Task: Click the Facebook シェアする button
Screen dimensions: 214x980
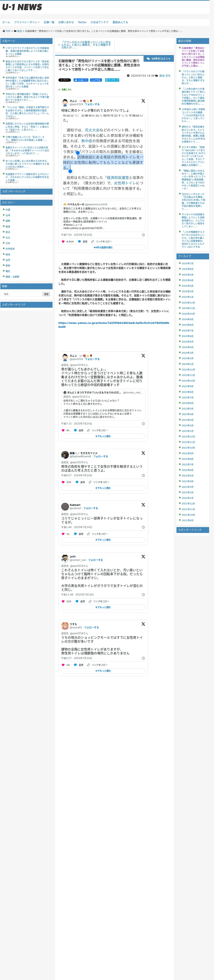Action: [96, 80]
